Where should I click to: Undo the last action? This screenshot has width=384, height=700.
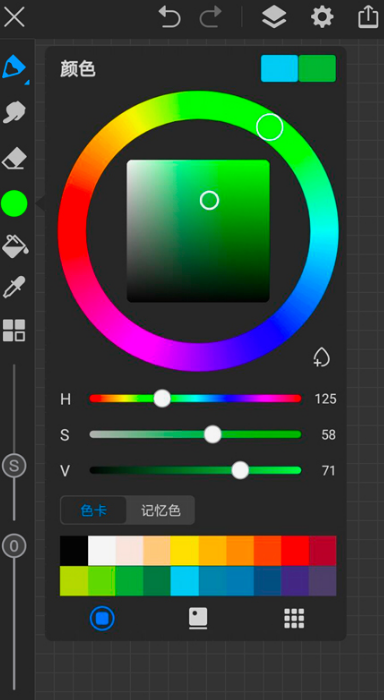point(170,17)
